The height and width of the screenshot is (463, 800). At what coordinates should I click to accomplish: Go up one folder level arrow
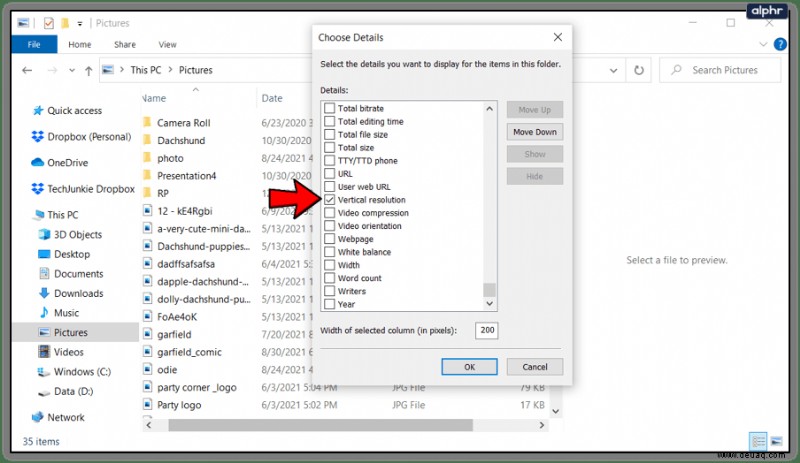pyautogui.click(x=89, y=71)
